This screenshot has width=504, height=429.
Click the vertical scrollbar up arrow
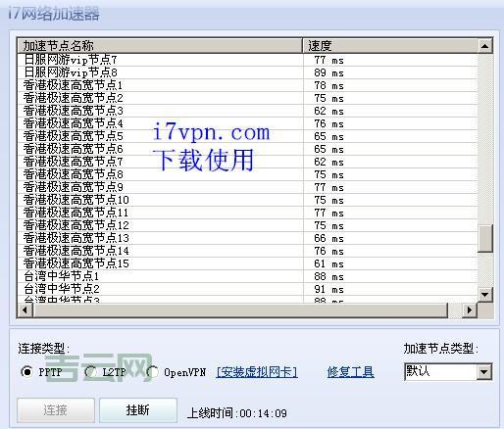coord(485,46)
